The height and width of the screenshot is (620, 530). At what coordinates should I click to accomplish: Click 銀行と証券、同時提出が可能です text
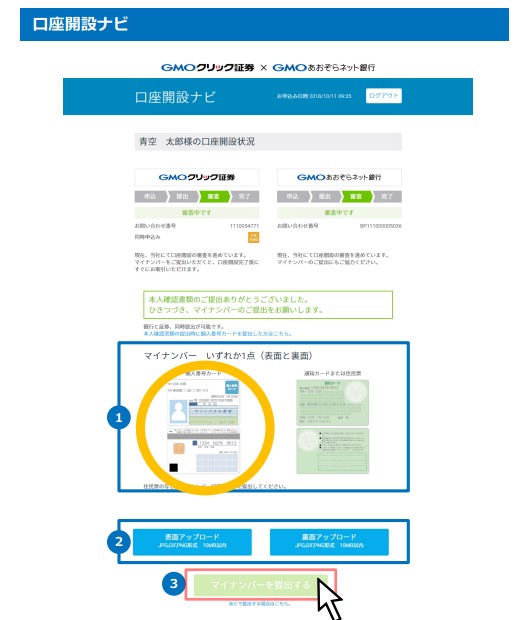point(184,327)
